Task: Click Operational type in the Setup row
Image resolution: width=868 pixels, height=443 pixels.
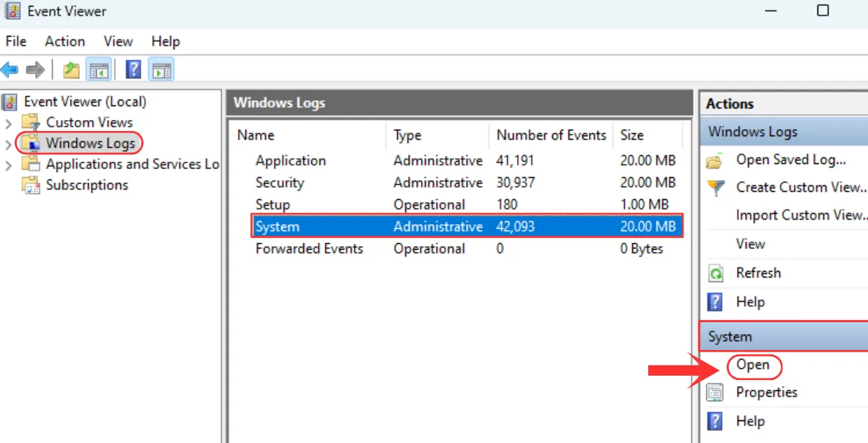Action: 429,204
